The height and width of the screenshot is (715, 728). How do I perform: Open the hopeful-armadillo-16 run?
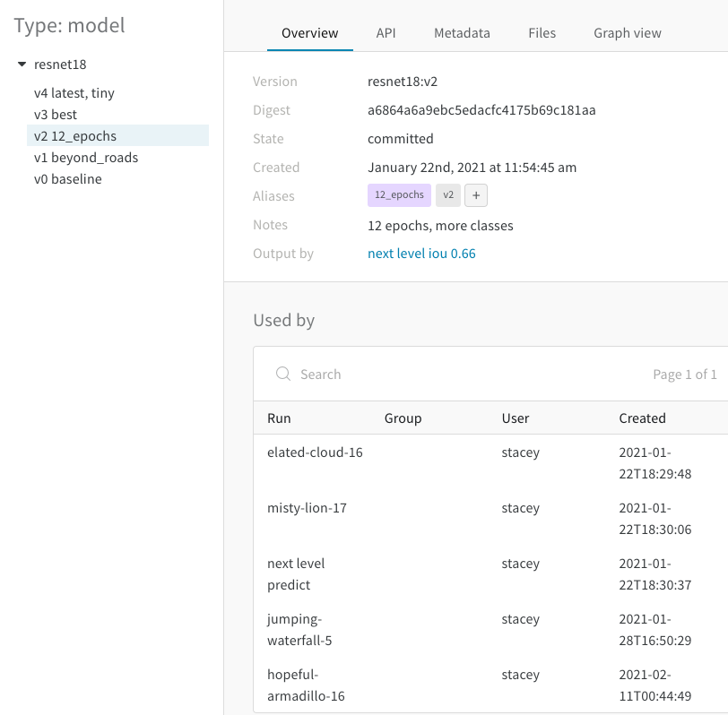(306, 685)
